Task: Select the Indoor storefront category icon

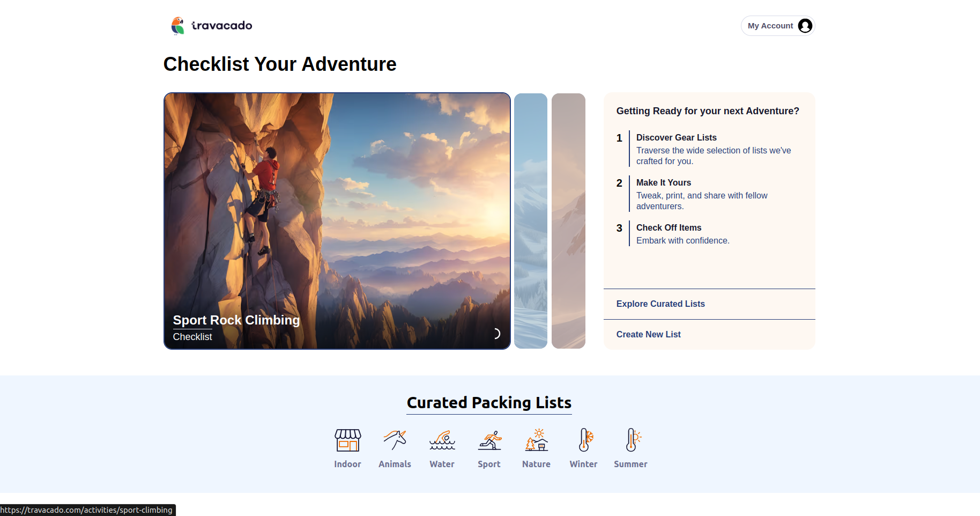Action: pos(347,440)
